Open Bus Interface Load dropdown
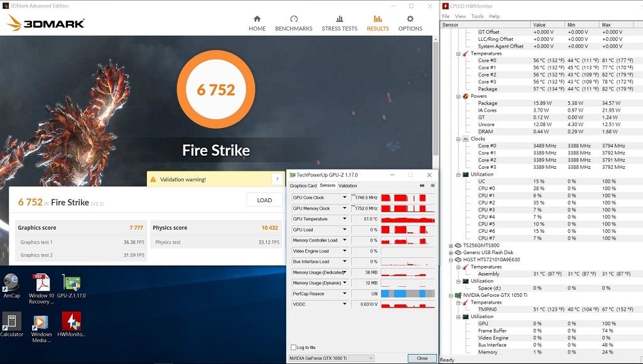 tap(345, 262)
